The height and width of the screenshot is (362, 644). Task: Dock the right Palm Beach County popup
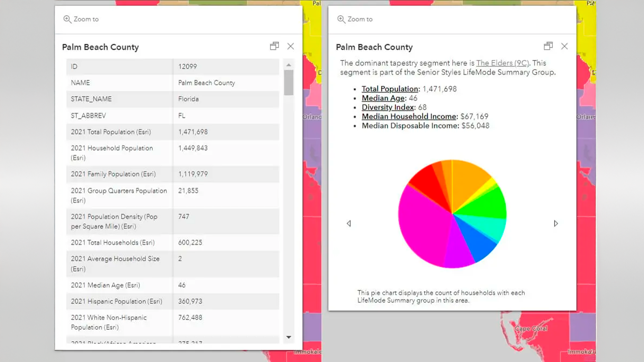pos(548,46)
